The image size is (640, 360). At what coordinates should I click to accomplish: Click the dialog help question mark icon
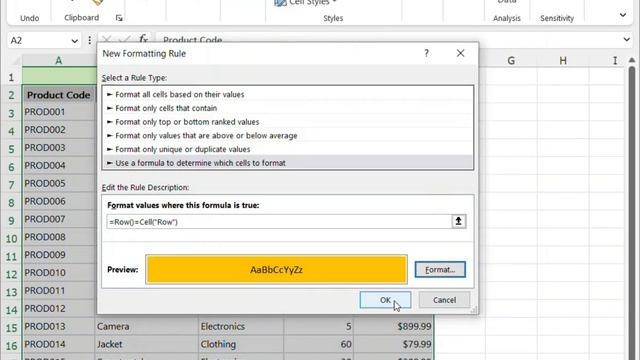[x=427, y=53]
